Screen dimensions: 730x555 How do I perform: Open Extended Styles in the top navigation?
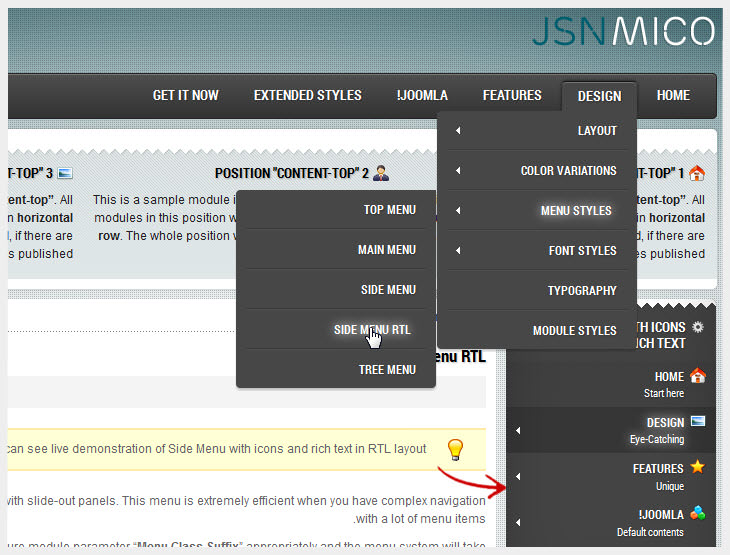click(307, 96)
